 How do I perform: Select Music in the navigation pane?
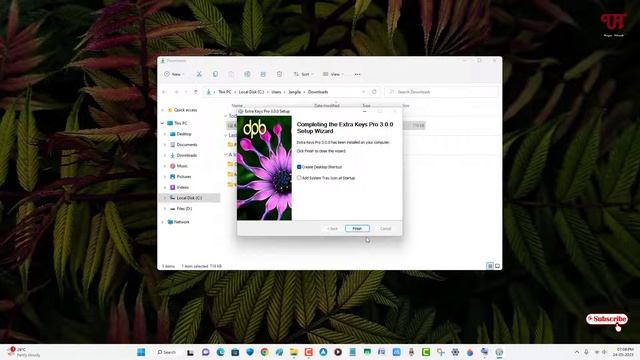coord(182,166)
